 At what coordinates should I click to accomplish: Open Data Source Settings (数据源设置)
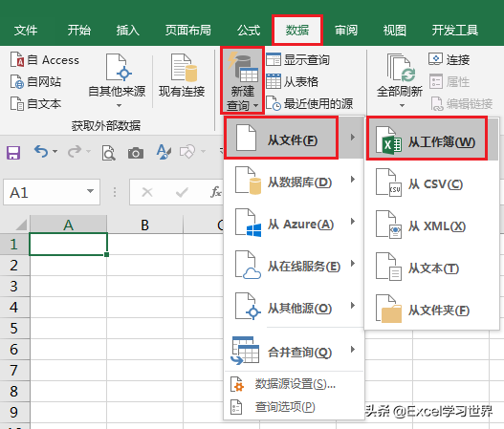point(294,383)
